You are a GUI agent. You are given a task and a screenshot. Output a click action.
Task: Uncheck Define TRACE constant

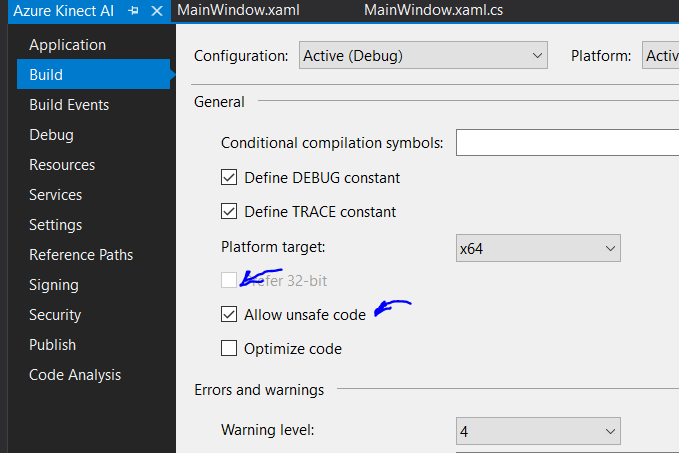click(x=229, y=212)
